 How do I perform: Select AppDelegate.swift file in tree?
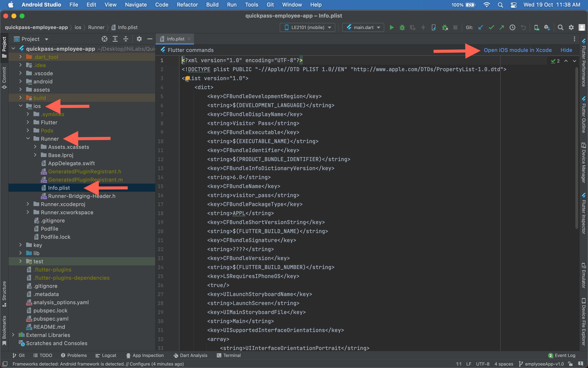[x=71, y=163]
